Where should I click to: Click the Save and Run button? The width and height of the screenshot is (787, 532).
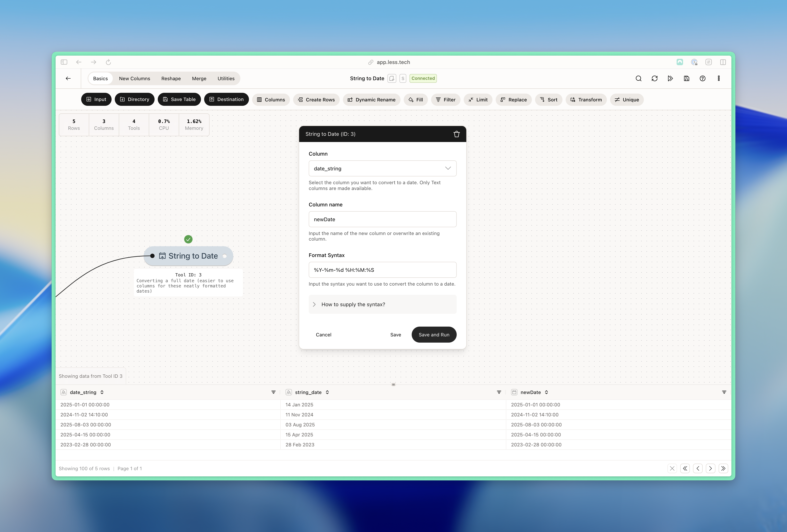click(433, 335)
